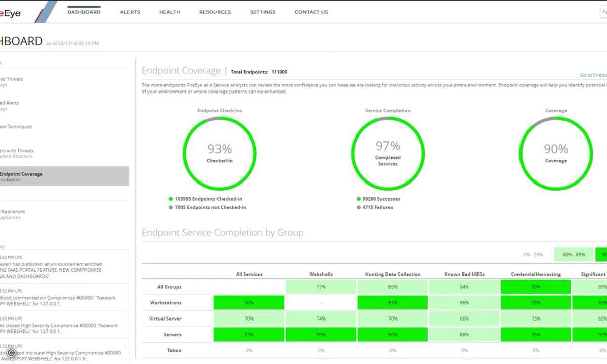607x364 pixels.
Task: Click the Endpoint Check-ins 93% donut chart
Action: tap(220, 153)
